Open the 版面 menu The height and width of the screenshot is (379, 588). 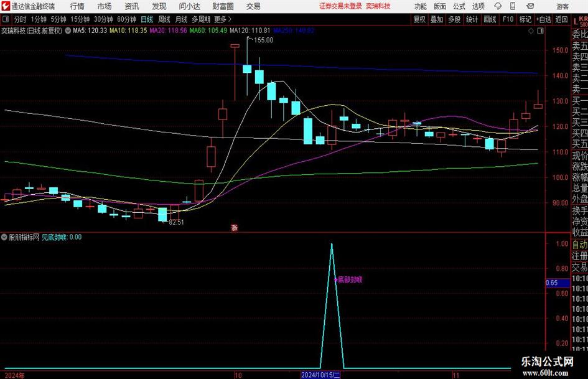pos(439,6)
